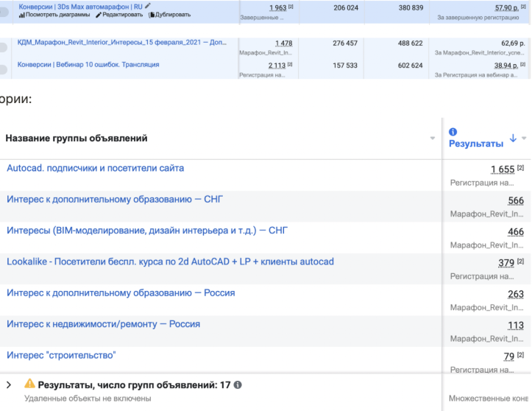Screen dimensions: 532x411
Task: Click the result value 1 655
Action: (503, 169)
